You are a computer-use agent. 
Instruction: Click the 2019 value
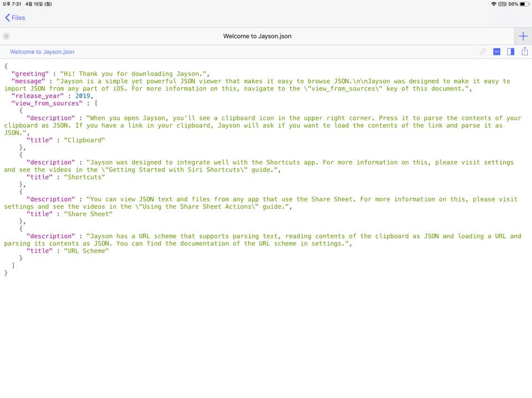[x=83, y=96]
